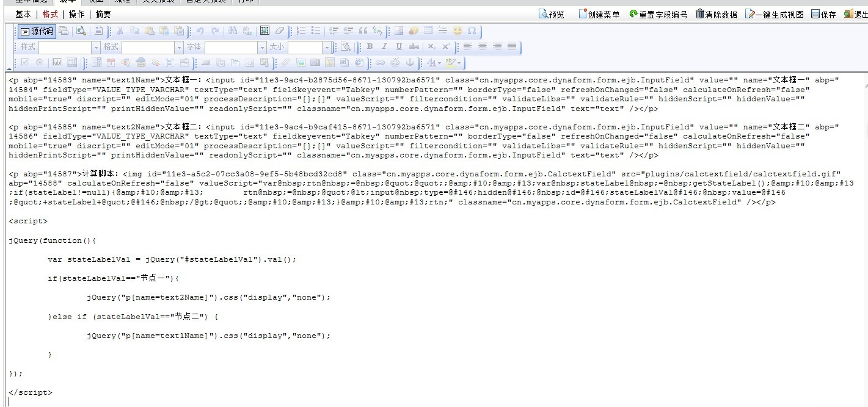Click the insert Radio Button field icon
Screen dimensions: 868x407
39,62
